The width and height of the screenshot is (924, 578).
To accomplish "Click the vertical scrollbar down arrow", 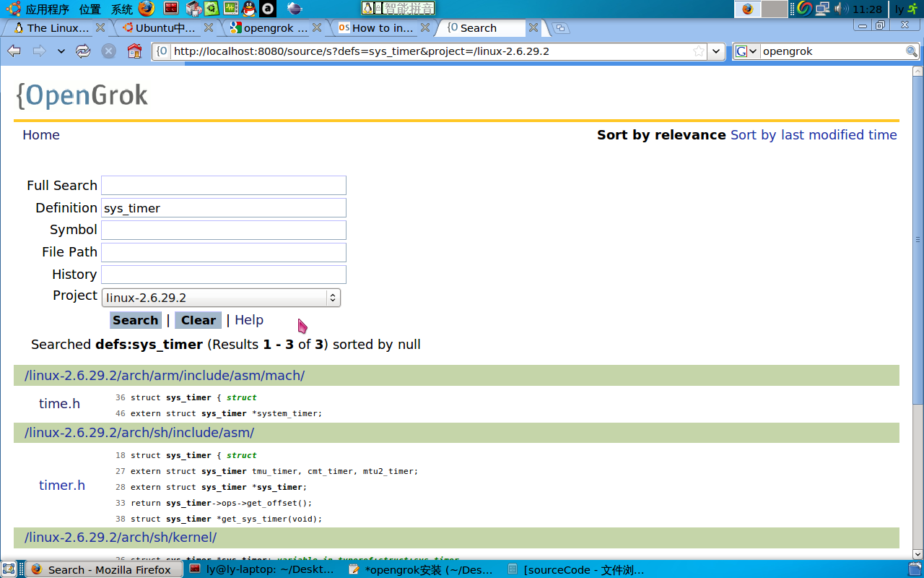I will (918, 553).
